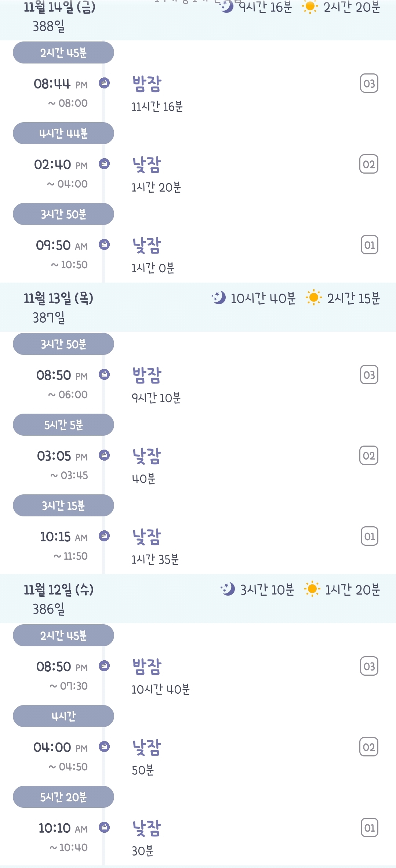Open the 11월 13일 (목) date header
Image resolution: width=396 pixels, height=868 pixels.
point(59,298)
